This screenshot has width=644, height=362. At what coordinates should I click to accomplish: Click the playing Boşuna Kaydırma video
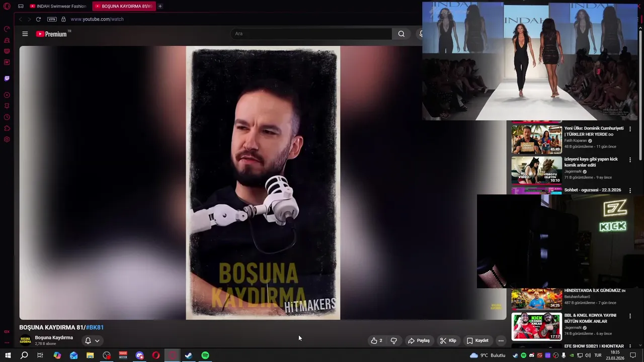(263, 183)
